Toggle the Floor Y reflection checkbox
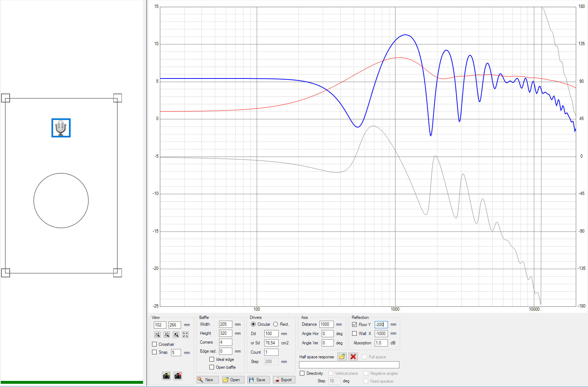This screenshot has width=588, height=387. tap(355, 325)
